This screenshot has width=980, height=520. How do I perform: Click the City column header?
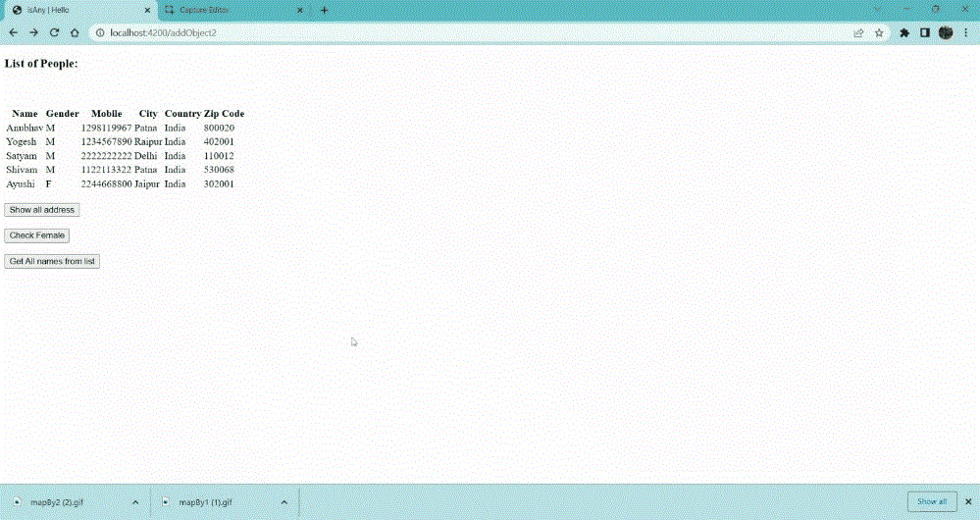click(148, 114)
